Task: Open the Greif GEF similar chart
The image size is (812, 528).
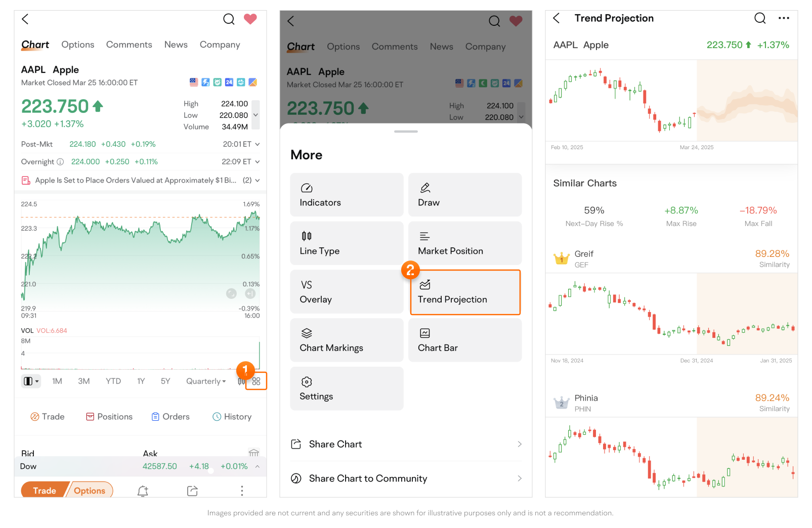Action: pyautogui.click(x=671, y=259)
